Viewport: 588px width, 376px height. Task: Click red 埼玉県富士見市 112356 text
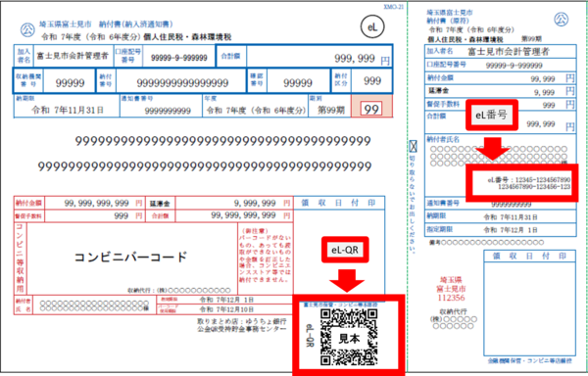click(x=451, y=289)
